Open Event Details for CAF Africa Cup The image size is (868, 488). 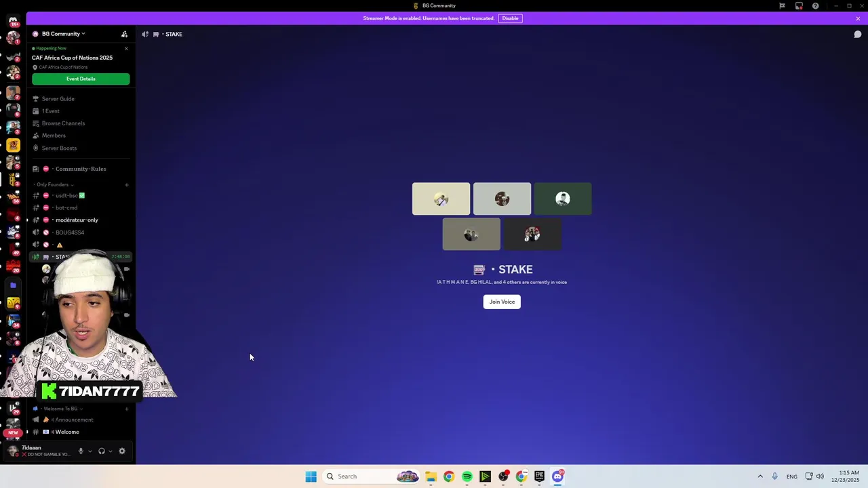[x=81, y=79]
